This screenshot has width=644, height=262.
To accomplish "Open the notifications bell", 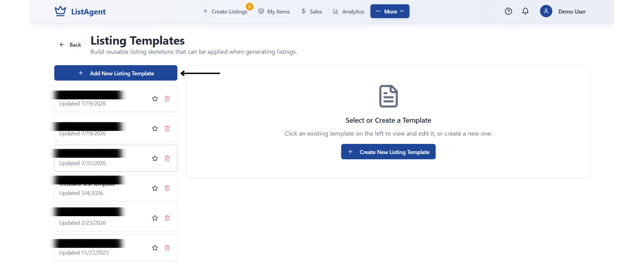I will (525, 11).
